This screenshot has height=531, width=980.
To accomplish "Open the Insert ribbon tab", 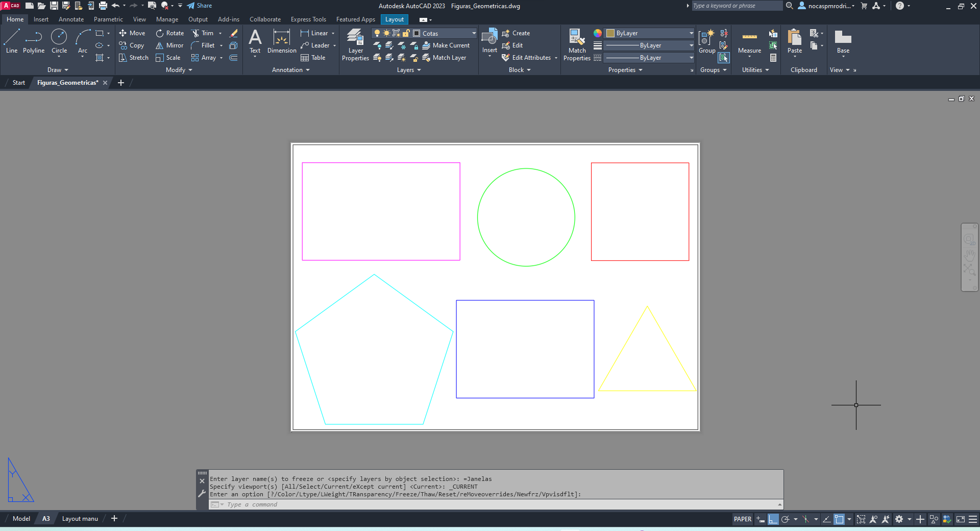I will pos(41,19).
